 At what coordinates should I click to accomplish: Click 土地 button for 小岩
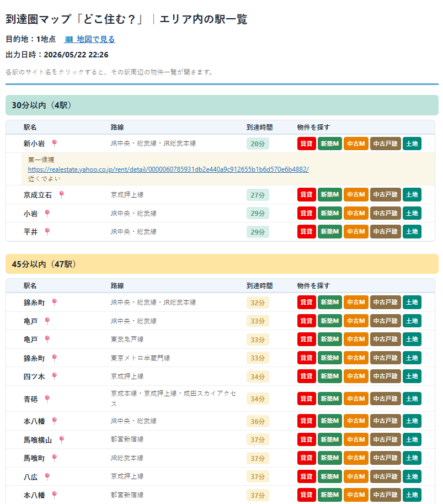click(x=412, y=213)
